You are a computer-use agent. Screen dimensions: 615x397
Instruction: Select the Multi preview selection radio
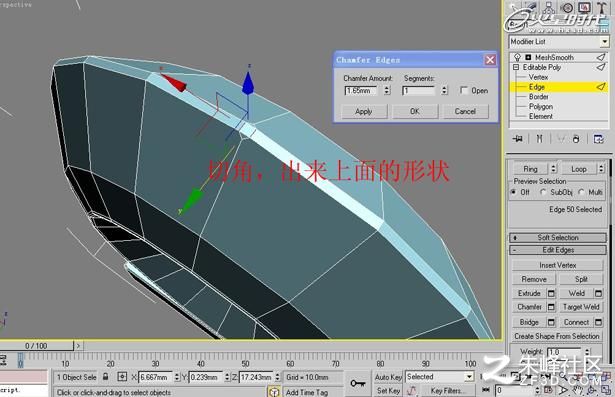(581, 192)
